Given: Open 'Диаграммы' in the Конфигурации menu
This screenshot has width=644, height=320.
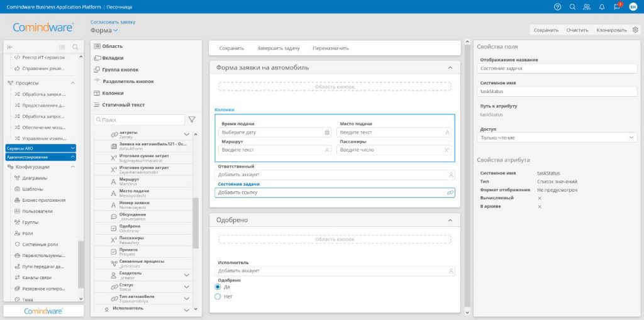Looking at the screenshot, I should (39, 178).
